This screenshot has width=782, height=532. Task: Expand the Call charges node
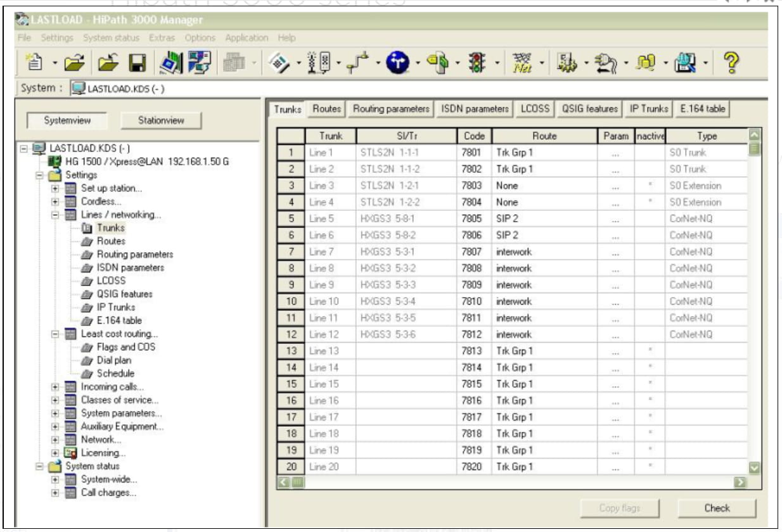[55, 493]
